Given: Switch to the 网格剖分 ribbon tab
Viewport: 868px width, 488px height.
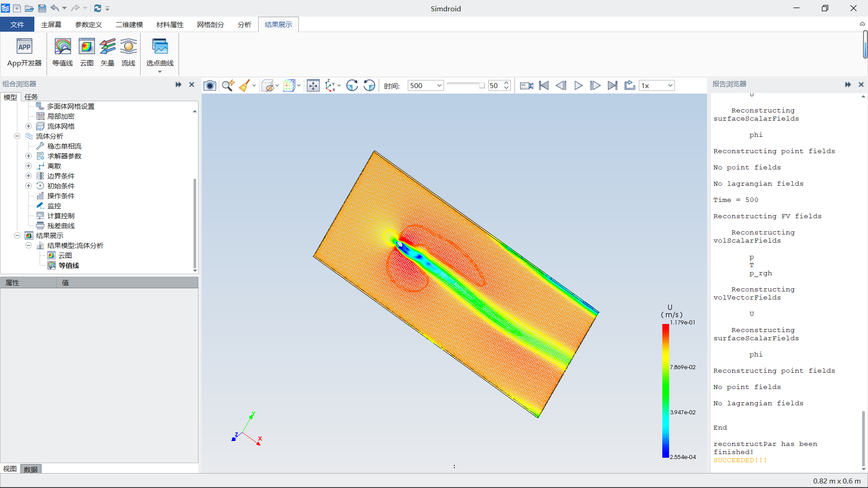Looking at the screenshot, I should (x=211, y=24).
